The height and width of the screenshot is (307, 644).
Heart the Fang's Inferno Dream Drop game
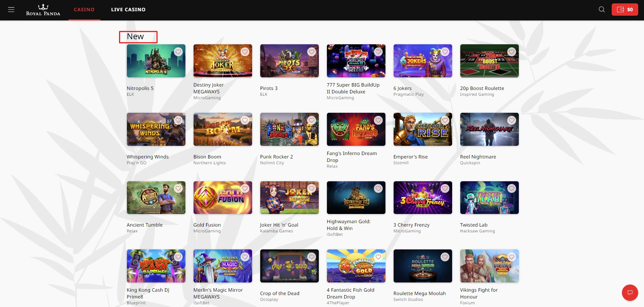pos(378,120)
